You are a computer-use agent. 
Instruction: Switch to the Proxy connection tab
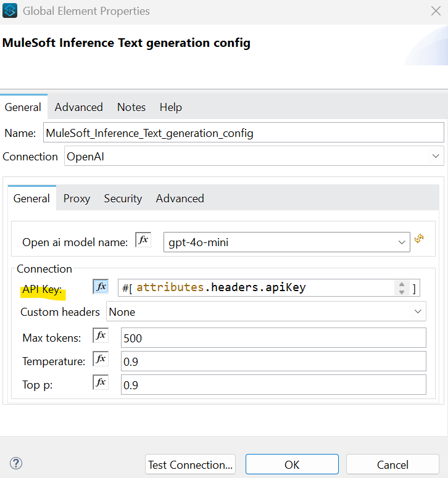tap(77, 199)
